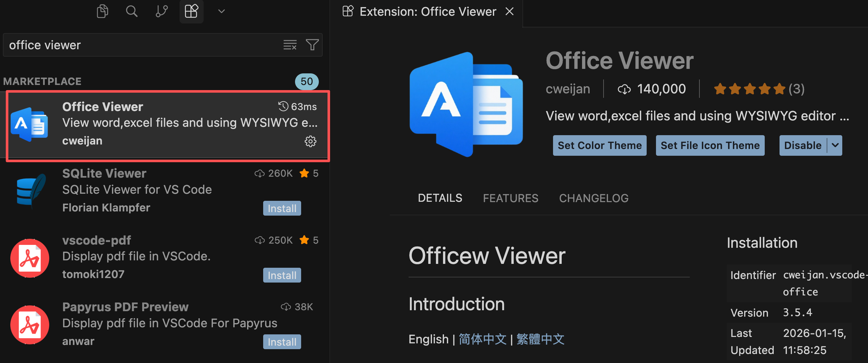
Task: Click the Set Color Theme button
Action: (599, 145)
